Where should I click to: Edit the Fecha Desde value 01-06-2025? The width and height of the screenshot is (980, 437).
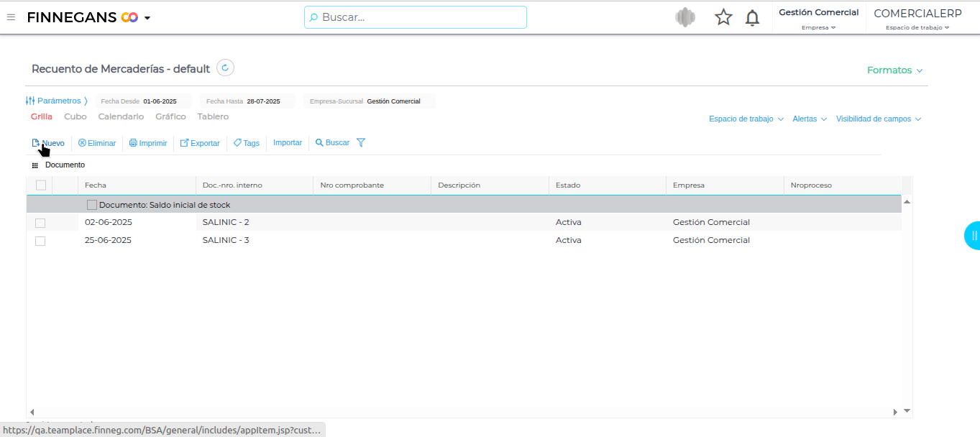[x=160, y=101]
